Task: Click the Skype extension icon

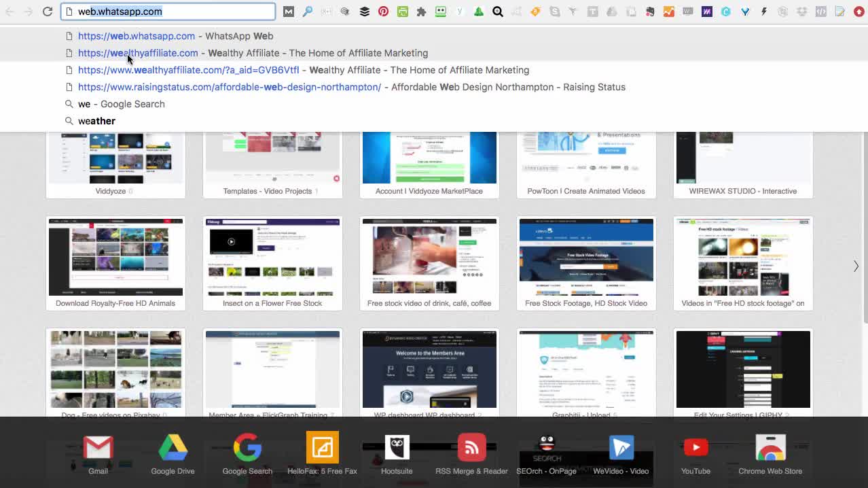Action: click(555, 12)
